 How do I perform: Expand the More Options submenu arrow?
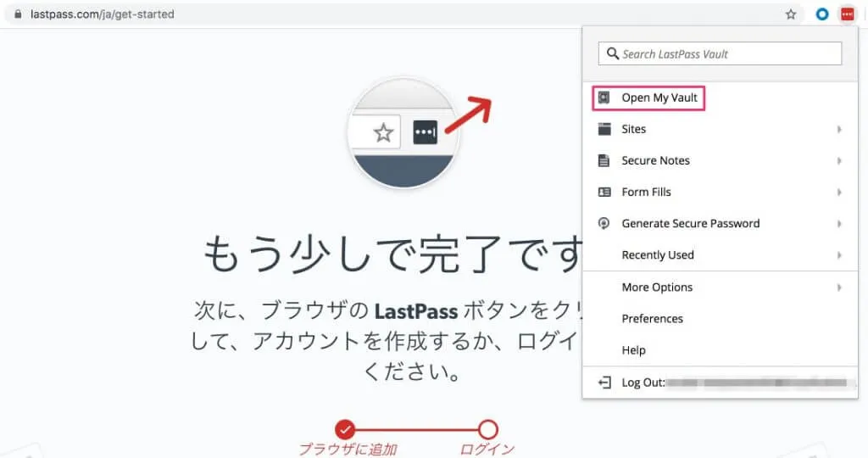click(839, 287)
